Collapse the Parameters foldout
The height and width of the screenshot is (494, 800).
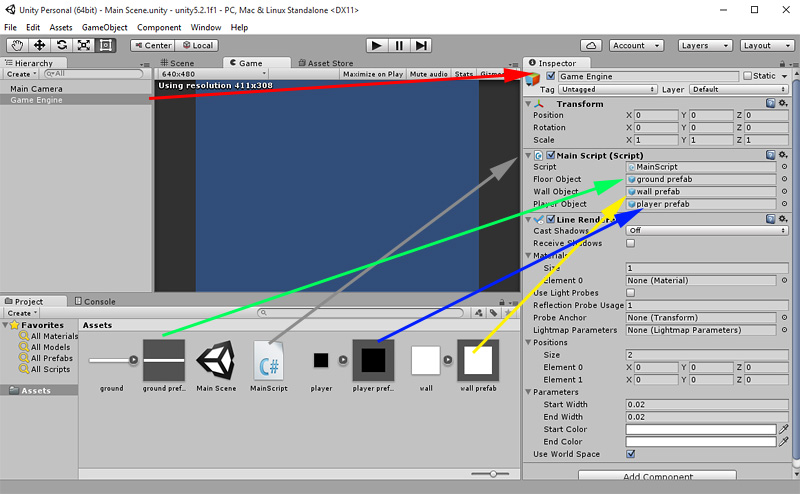pos(529,392)
